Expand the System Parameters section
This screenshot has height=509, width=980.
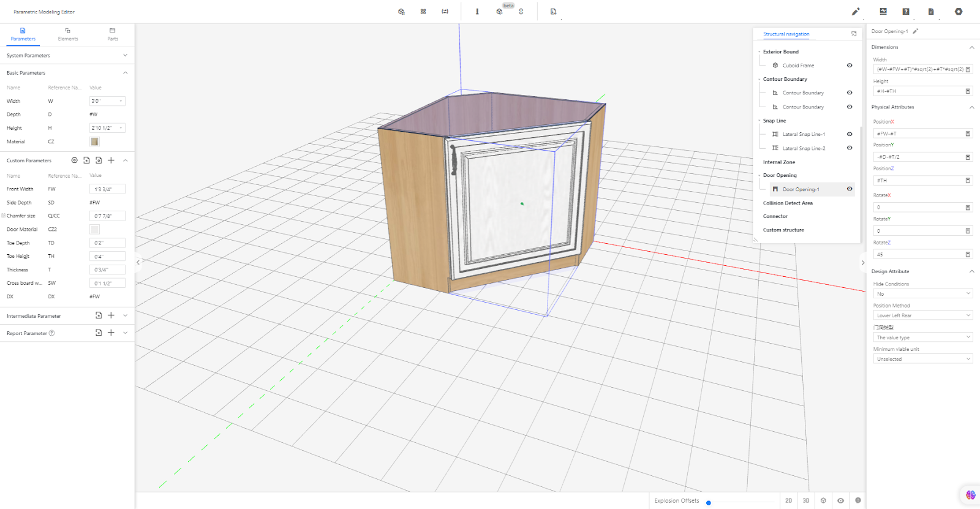point(67,56)
